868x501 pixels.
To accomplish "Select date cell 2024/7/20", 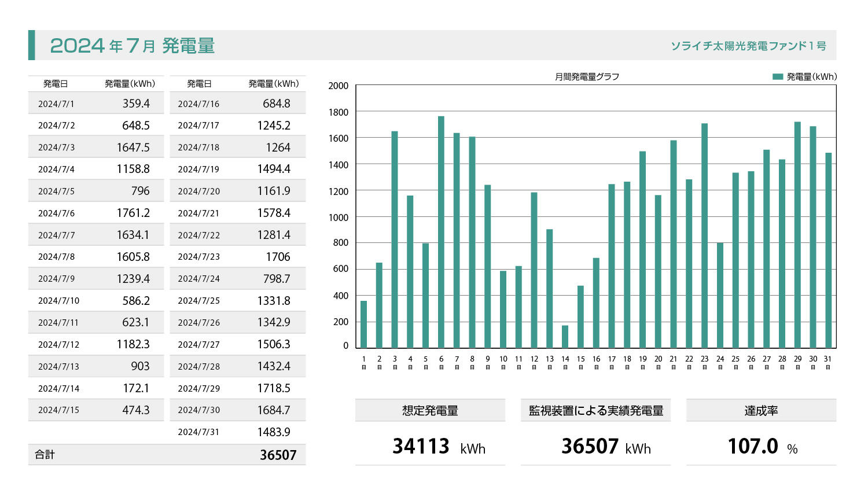I will click(198, 191).
